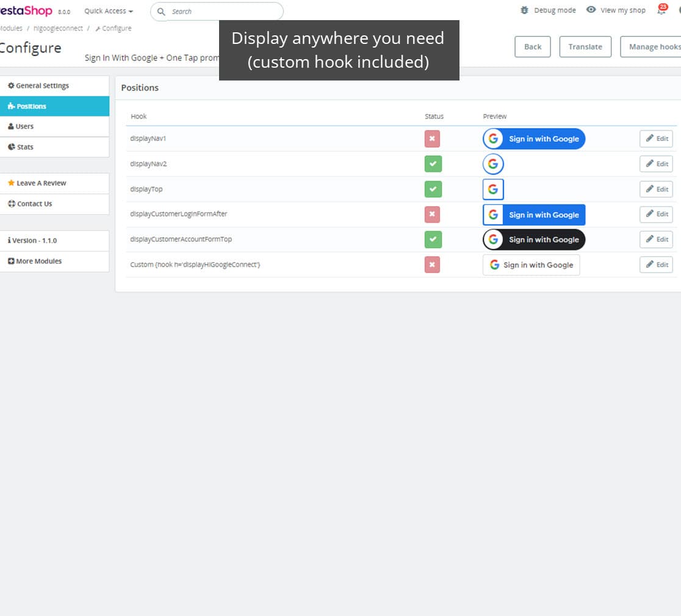Edit displayCustomerLoginFormAfter hook
Viewport: 681px width, 616px height.
pos(656,214)
